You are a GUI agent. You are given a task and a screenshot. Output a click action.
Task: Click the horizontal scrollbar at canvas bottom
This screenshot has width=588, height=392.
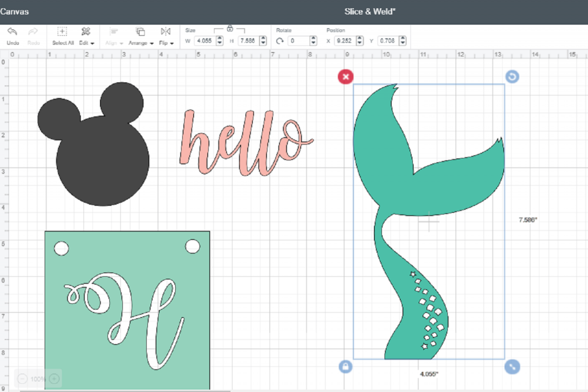tap(125, 391)
